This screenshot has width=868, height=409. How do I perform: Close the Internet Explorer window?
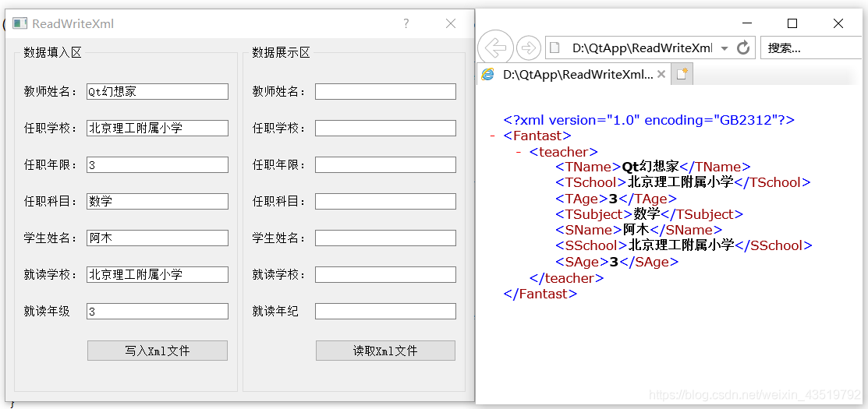838,23
